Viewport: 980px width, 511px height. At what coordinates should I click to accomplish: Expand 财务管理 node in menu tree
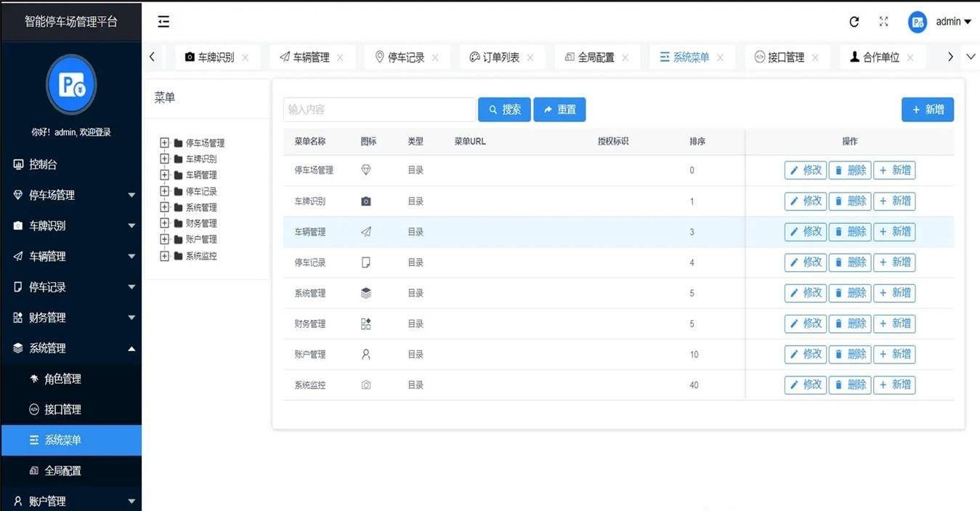point(164,223)
